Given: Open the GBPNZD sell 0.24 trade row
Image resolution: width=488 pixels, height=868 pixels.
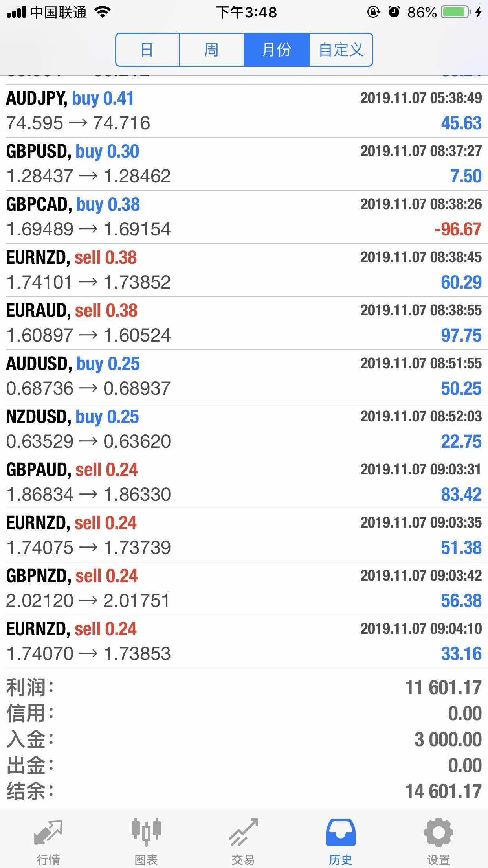Looking at the screenshot, I should click(244, 588).
